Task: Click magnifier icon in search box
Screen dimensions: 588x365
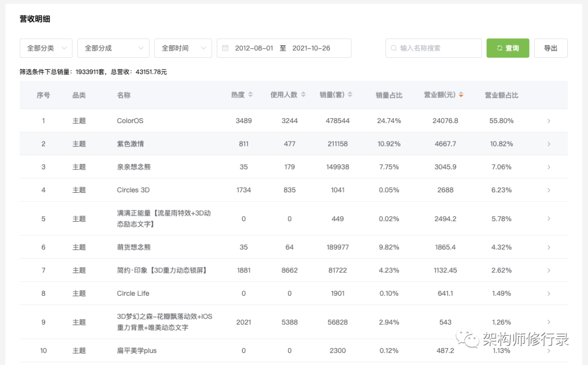Action: pos(394,48)
